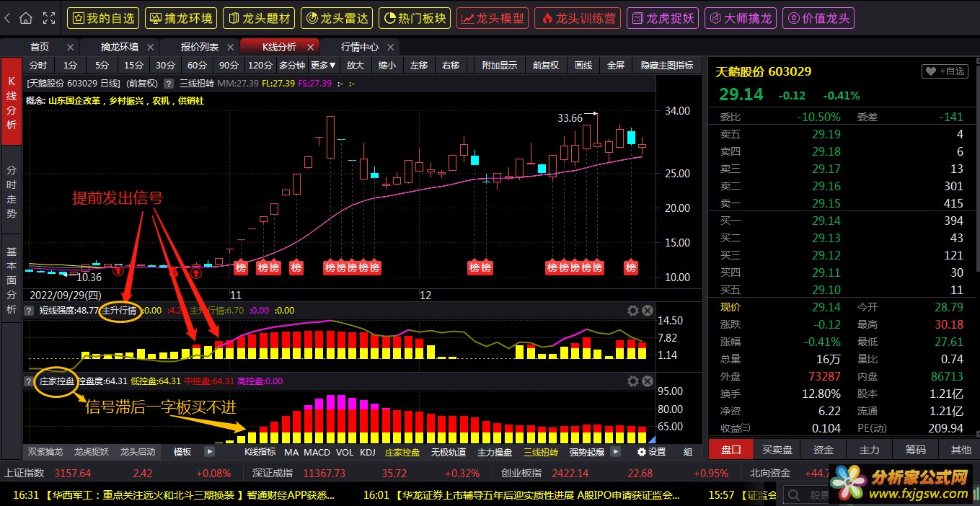
Task: Open the 买卖盘 tab in quote panel
Action: pyautogui.click(x=777, y=450)
